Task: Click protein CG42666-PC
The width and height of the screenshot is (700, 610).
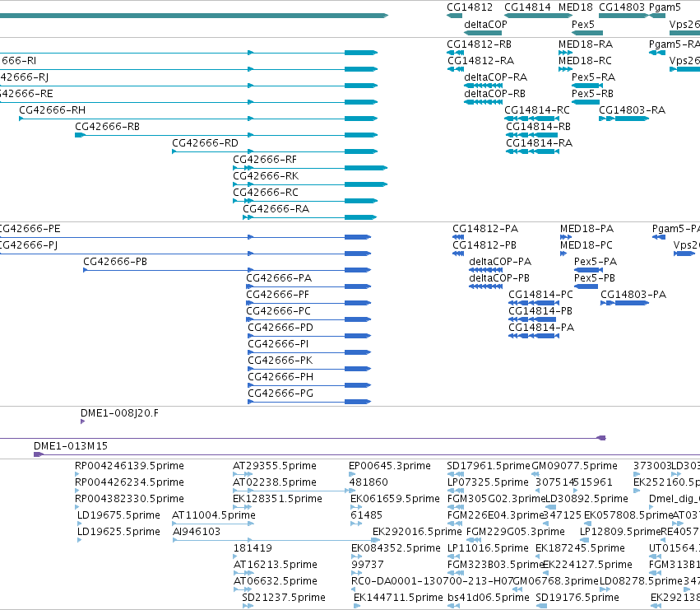Action: coord(278,311)
